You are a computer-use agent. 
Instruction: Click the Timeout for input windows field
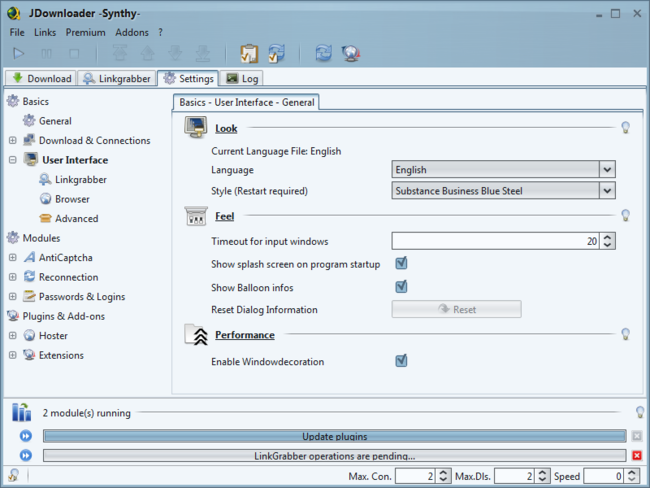pos(495,241)
